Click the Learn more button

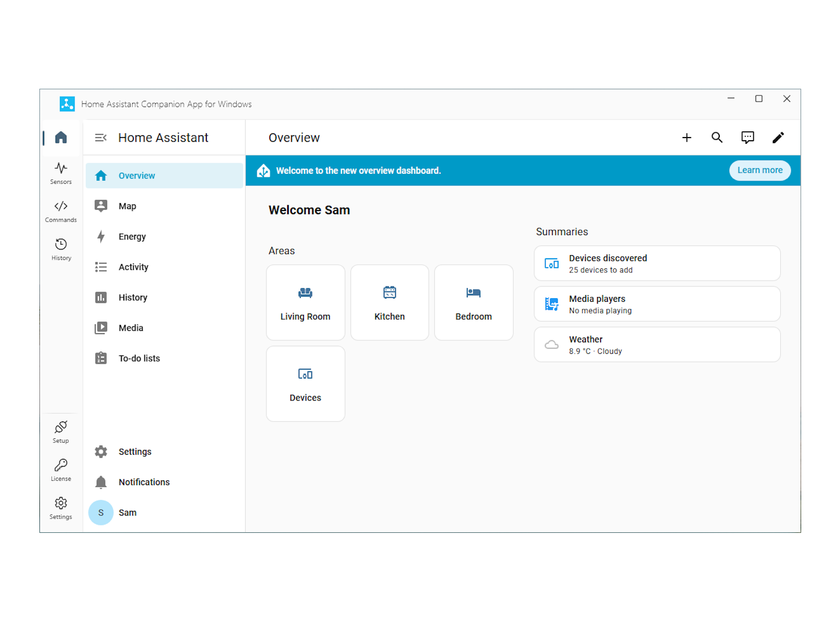760,171
